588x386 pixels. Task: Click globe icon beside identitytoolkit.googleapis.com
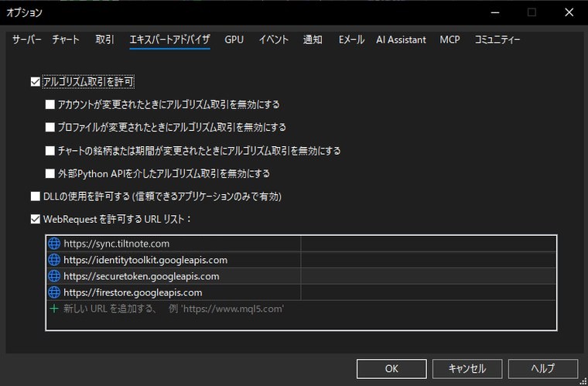point(54,260)
